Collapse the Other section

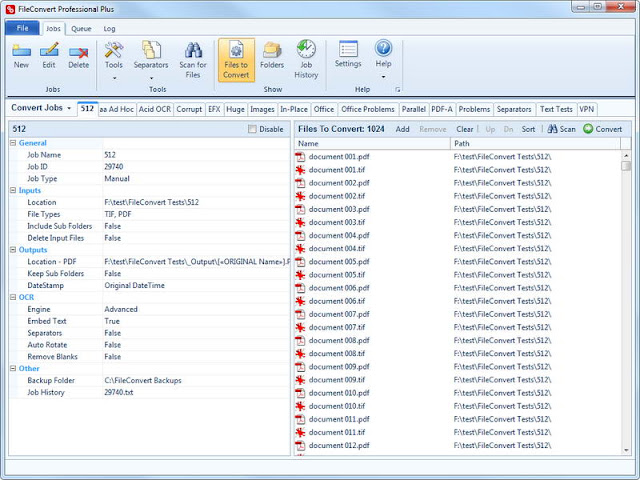coord(13,368)
